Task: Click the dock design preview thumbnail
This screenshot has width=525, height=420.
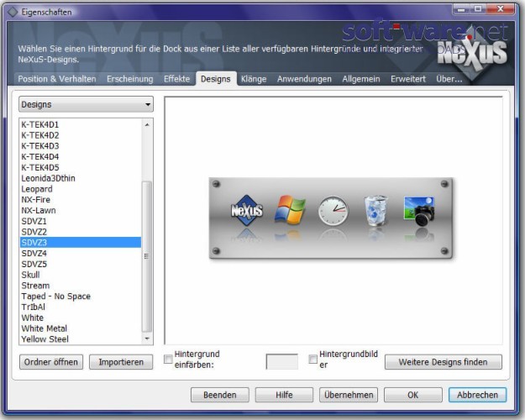Action: point(331,218)
